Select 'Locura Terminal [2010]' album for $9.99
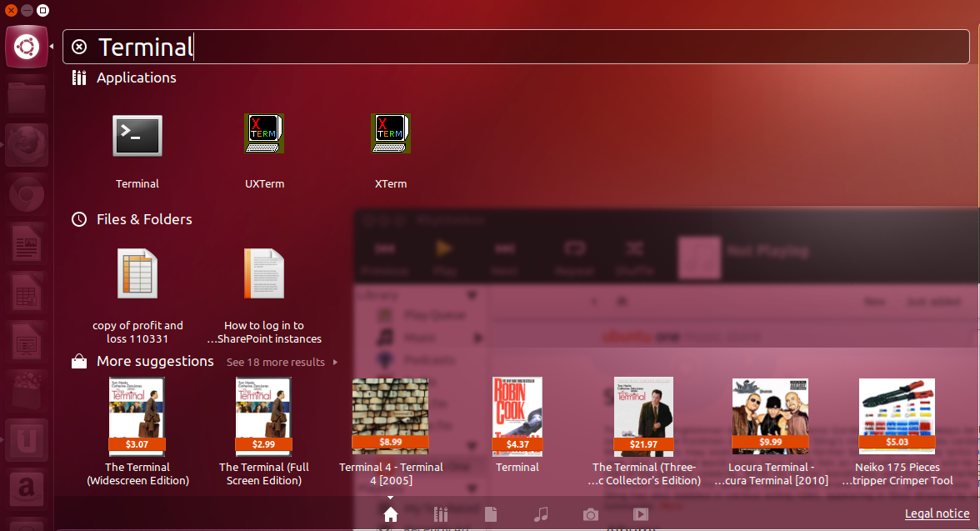This screenshot has height=531, width=980. (770, 416)
